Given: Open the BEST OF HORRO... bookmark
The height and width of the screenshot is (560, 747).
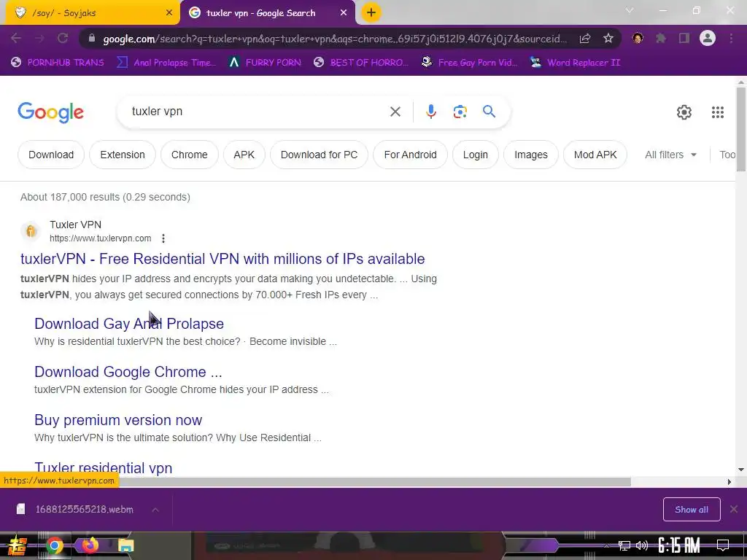Looking at the screenshot, I should point(361,63).
